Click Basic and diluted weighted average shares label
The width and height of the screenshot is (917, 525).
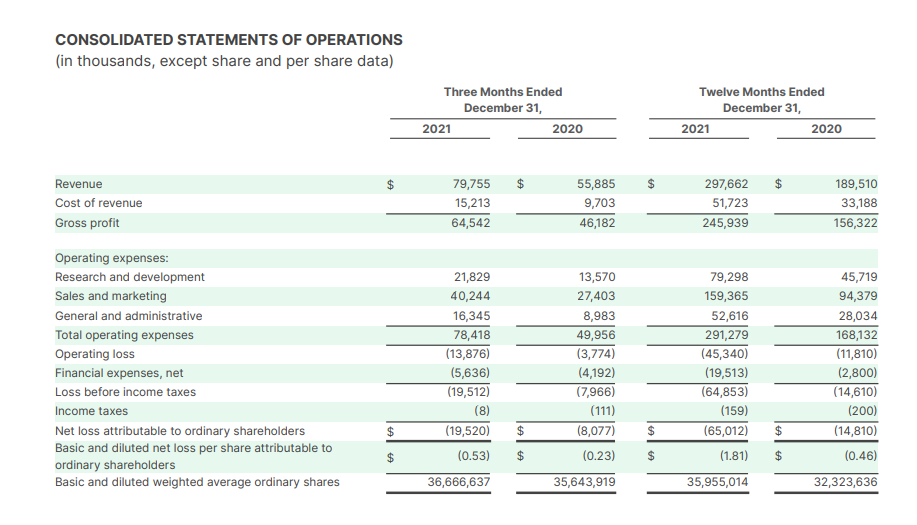pos(197,482)
